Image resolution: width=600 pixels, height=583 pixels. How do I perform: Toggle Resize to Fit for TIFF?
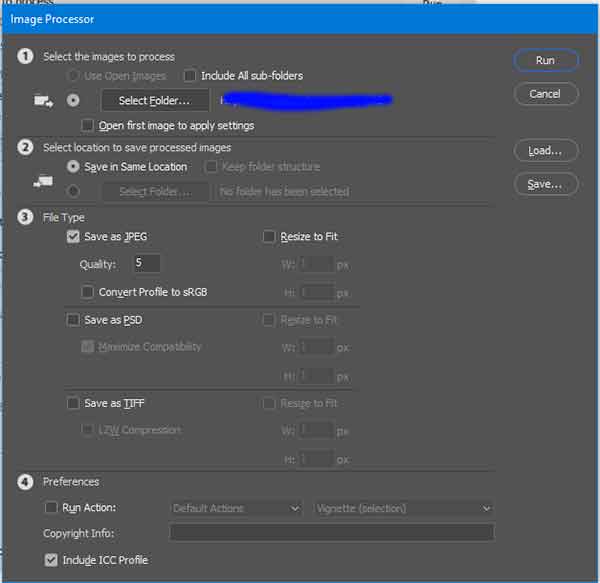pos(269,403)
